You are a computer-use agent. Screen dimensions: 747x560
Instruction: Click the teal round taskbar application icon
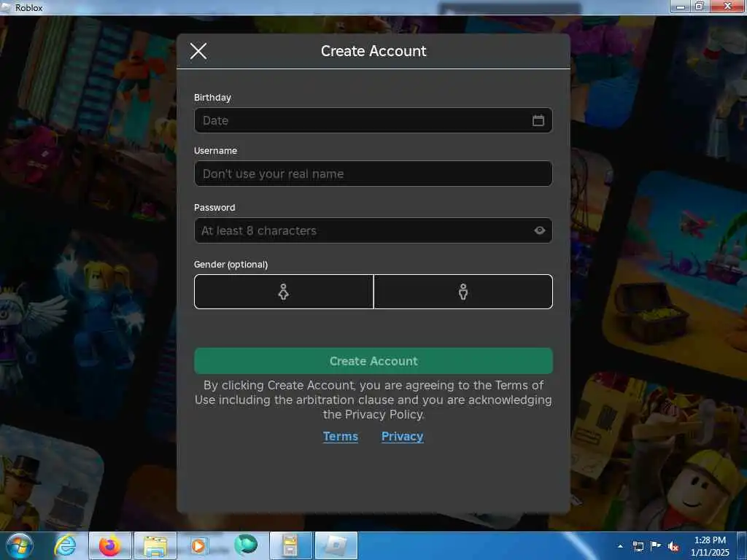coord(246,545)
